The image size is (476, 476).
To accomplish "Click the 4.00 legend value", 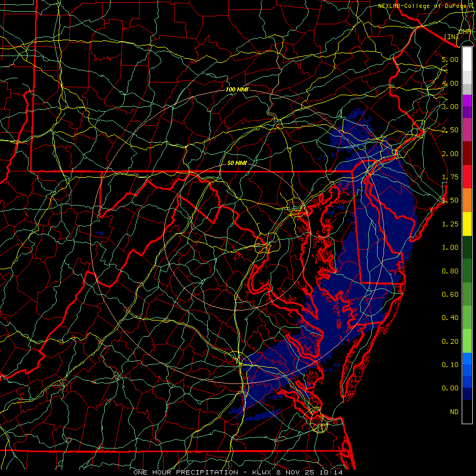I will [450, 83].
